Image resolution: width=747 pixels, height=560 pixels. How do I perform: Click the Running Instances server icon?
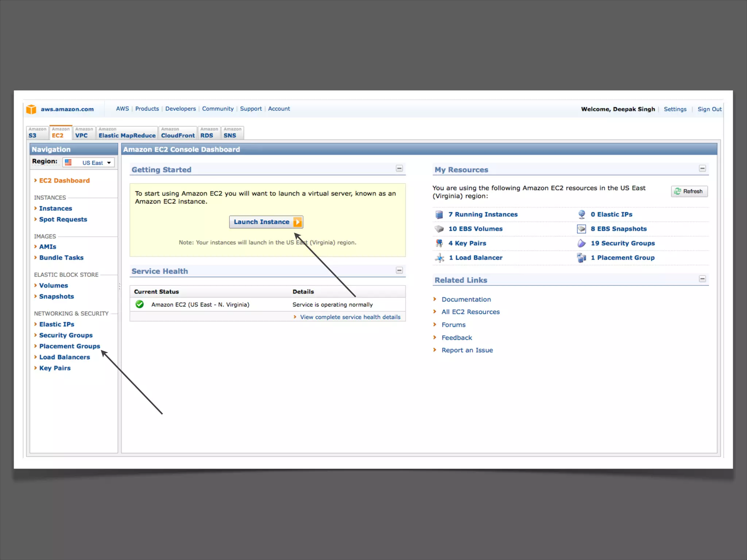tap(439, 214)
